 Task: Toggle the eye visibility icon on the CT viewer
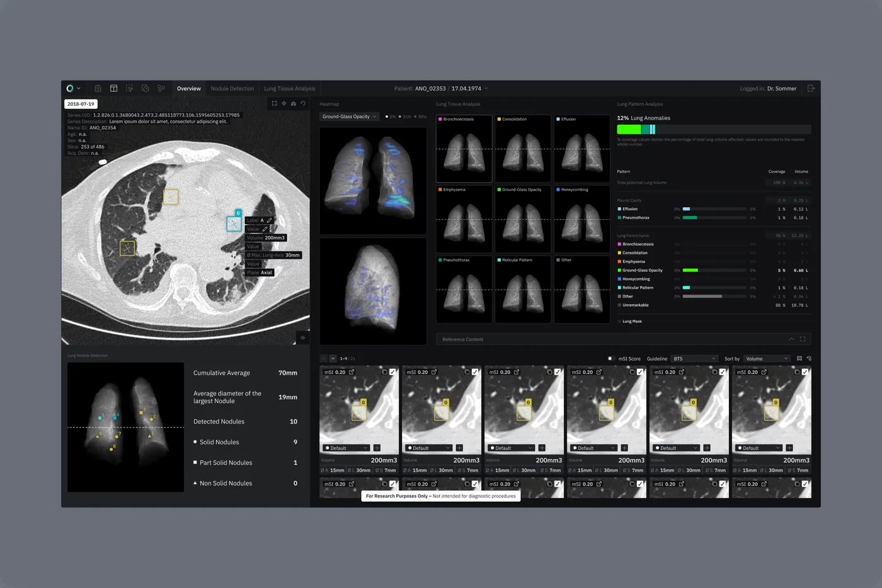(303, 338)
